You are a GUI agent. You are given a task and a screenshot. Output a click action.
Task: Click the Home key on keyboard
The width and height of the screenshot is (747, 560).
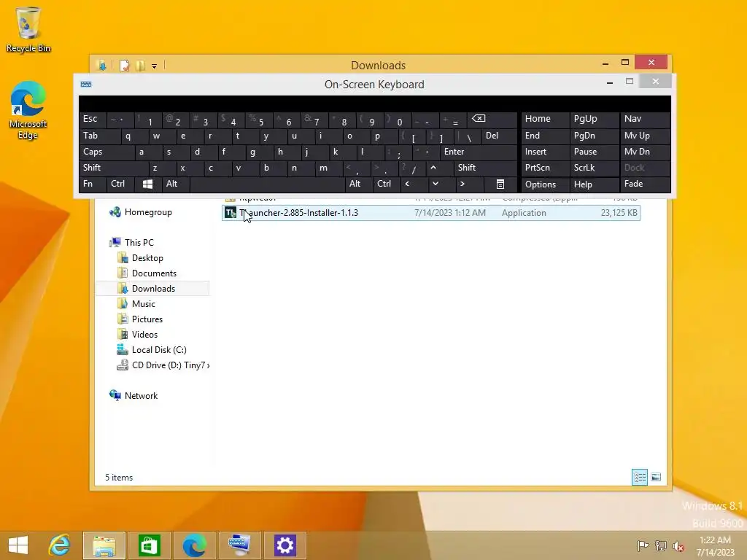546,119
